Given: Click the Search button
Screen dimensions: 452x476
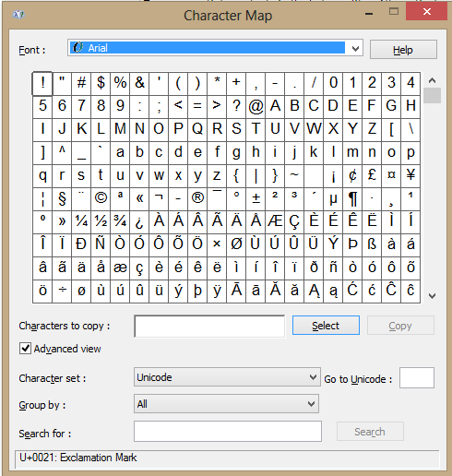Looking at the screenshot, I should 370,432.
